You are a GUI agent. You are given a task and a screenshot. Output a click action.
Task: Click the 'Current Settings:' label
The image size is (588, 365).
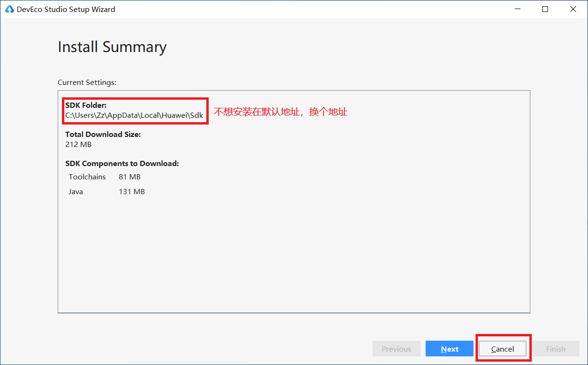[87, 83]
